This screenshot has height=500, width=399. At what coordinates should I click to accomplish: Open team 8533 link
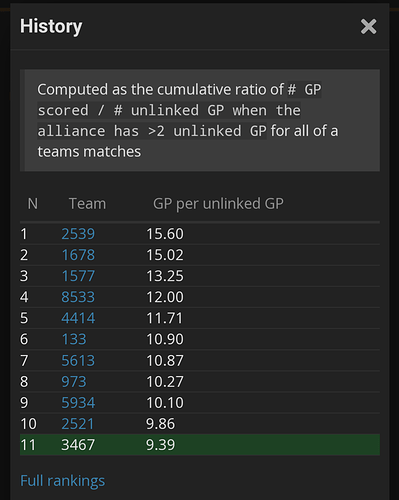pos(78,297)
